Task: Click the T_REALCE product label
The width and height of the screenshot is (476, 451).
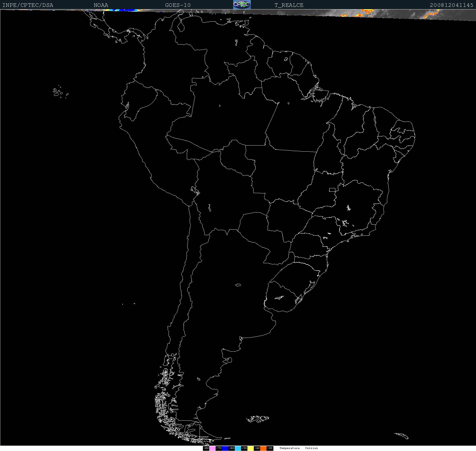Action: coord(289,5)
